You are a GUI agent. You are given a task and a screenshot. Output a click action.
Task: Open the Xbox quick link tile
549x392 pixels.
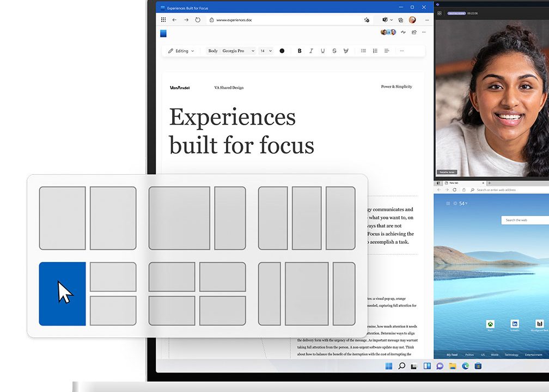pyautogui.click(x=490, y=325)
